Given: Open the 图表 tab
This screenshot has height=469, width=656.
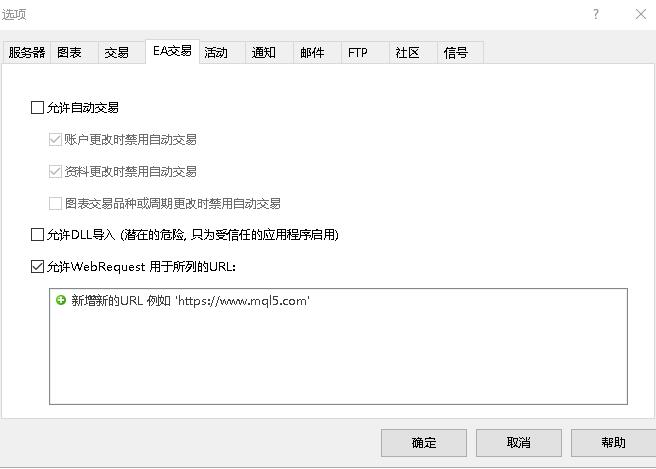Looking at the screenshot, I should pos(74,53).
